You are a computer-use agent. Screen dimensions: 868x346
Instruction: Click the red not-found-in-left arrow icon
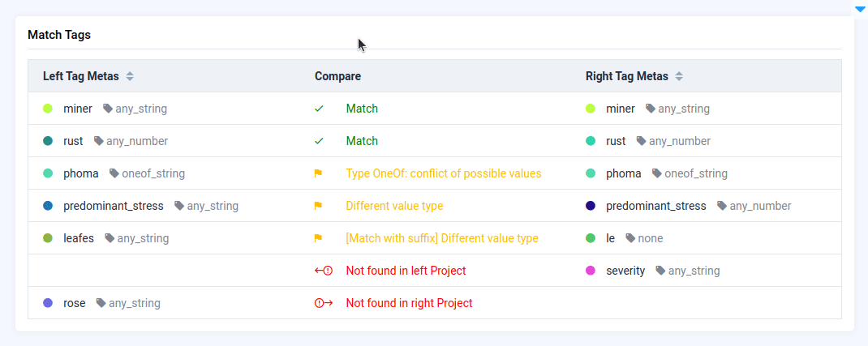coord(324,271)
